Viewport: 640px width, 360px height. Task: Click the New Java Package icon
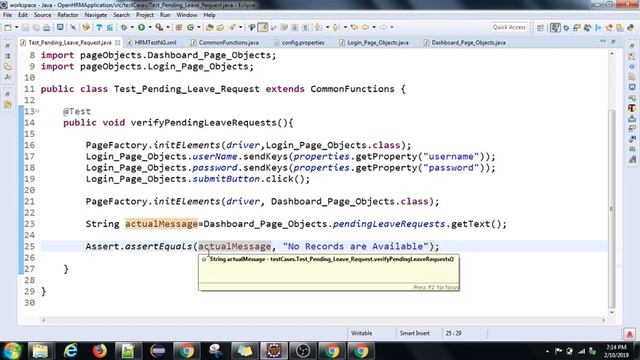pyautogui.click(x=179, y=27)
